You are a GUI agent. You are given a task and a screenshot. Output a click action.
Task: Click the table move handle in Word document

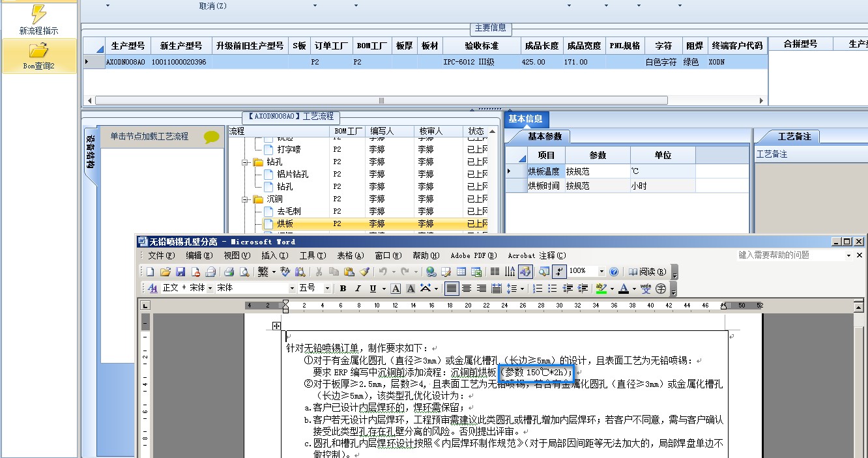276,326
